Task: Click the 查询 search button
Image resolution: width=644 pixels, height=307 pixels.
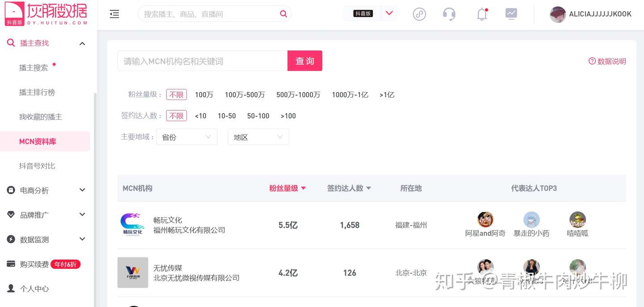Action: [x=305, y=61]
